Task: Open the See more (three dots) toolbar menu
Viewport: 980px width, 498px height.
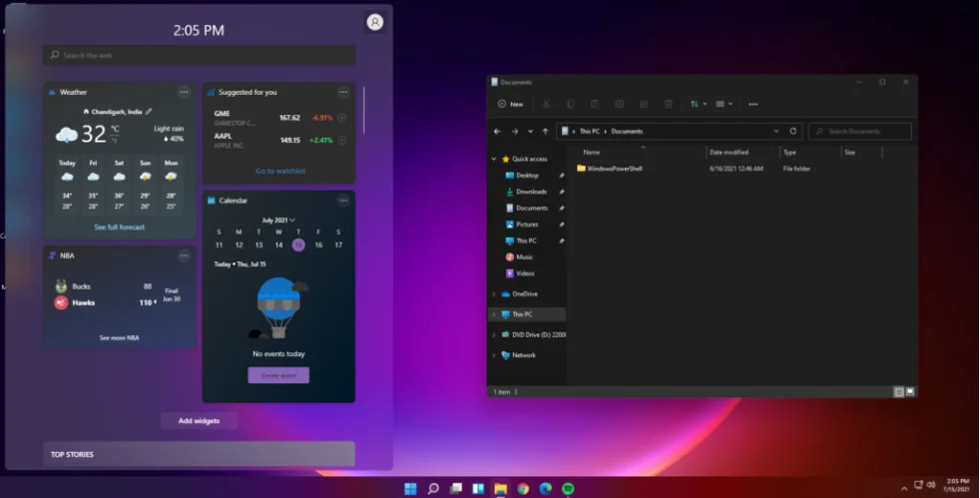Action: pyautogui.click(x=753, y=104)
